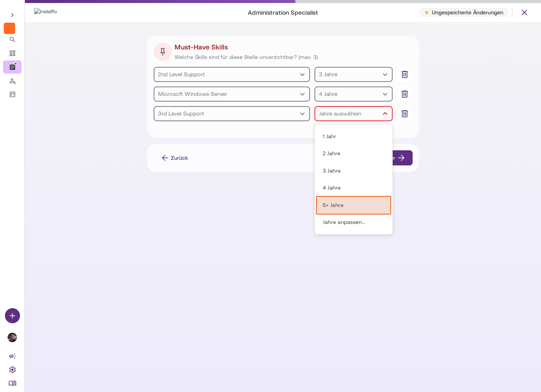This screenshot has height=392, width=541.
Task: Go back with the Zurück link
Action: coord(175,158)
